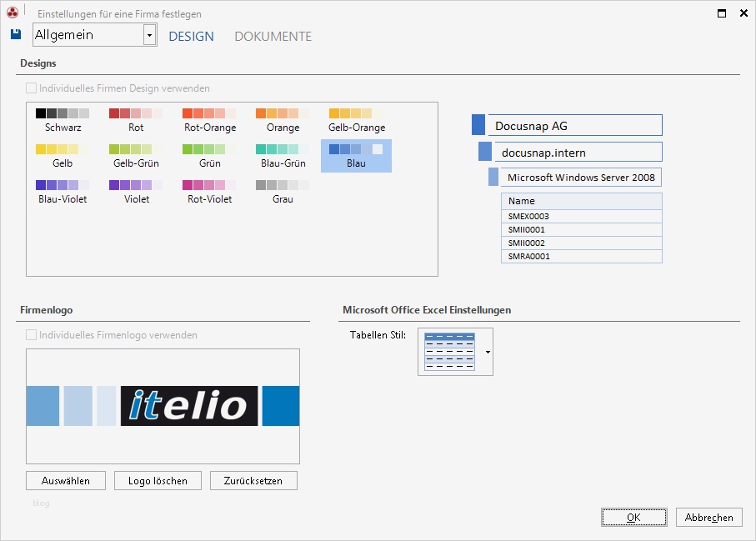Click the SMII0001 preview row
756x541 pixels.
582,229
